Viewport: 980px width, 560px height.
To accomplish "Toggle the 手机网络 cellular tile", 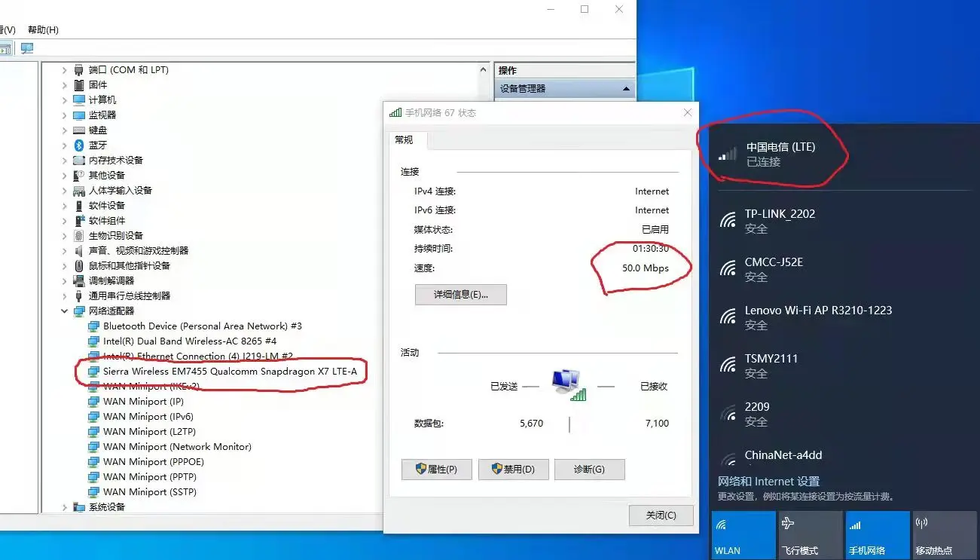I will click(x=878, y=535).
